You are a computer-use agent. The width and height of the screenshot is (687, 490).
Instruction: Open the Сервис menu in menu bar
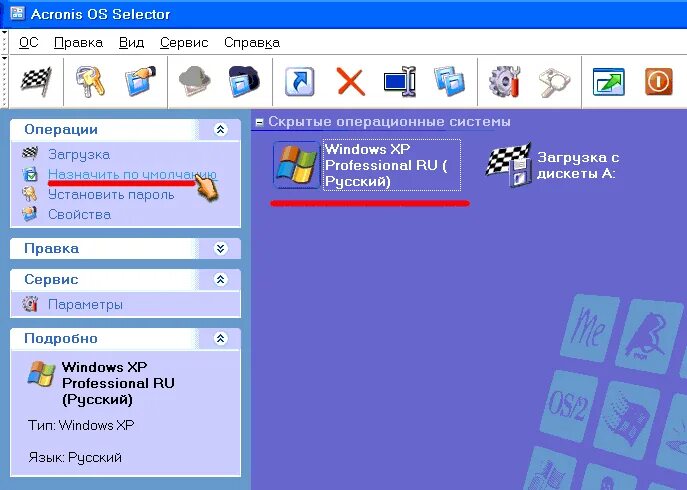coord(184,43)
